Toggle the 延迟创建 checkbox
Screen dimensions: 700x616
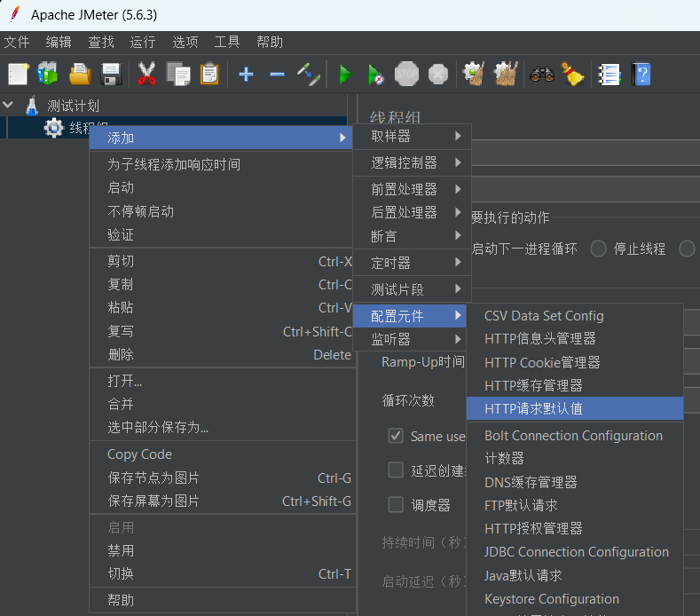click(x=396, y=470)
